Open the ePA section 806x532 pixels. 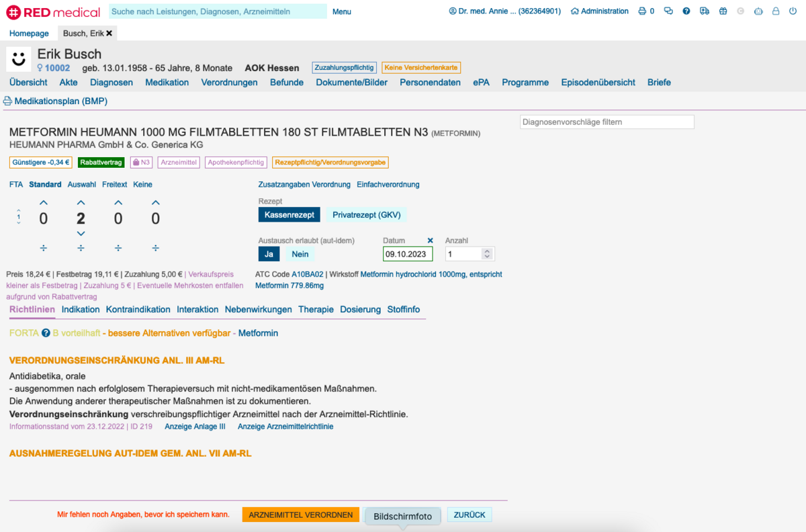pos(481,83)
